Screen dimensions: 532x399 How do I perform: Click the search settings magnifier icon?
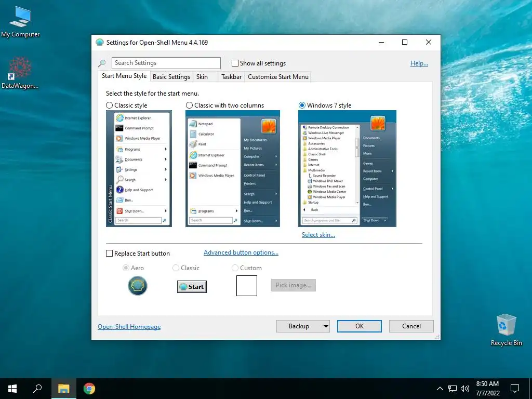[102, 63]
